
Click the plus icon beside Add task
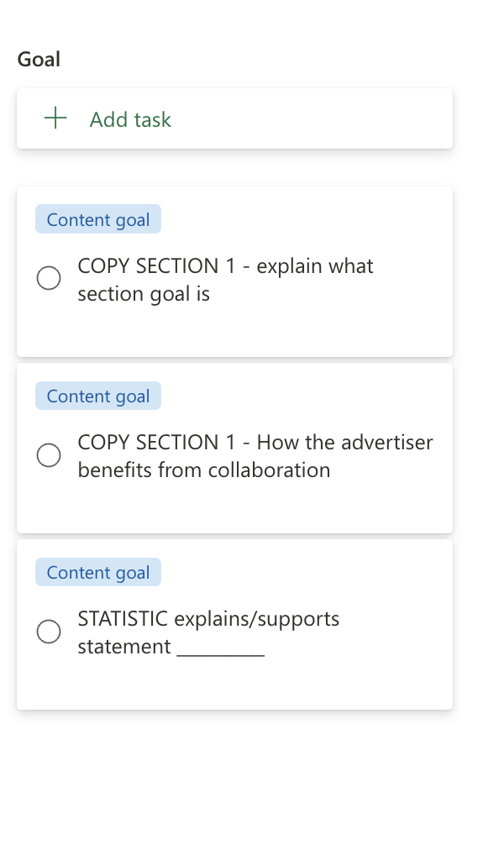tap(55, 118)
